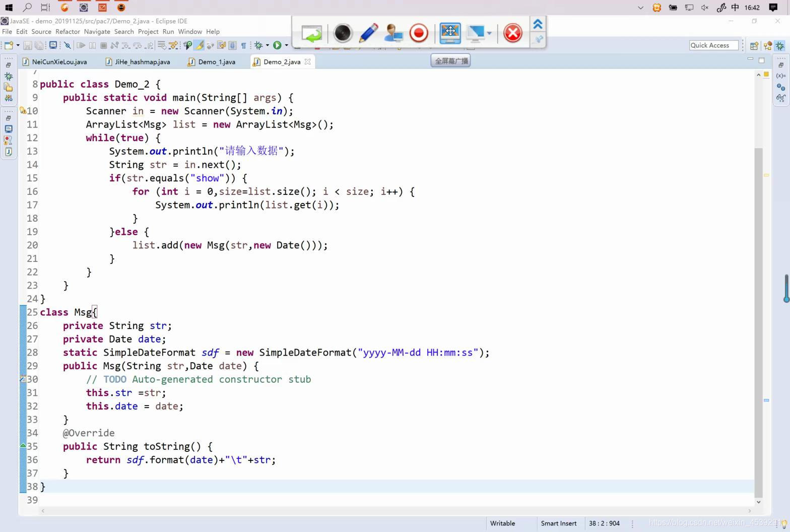Switch to Java EE perspective icon

pyautogui.click(x=767, y=46)
